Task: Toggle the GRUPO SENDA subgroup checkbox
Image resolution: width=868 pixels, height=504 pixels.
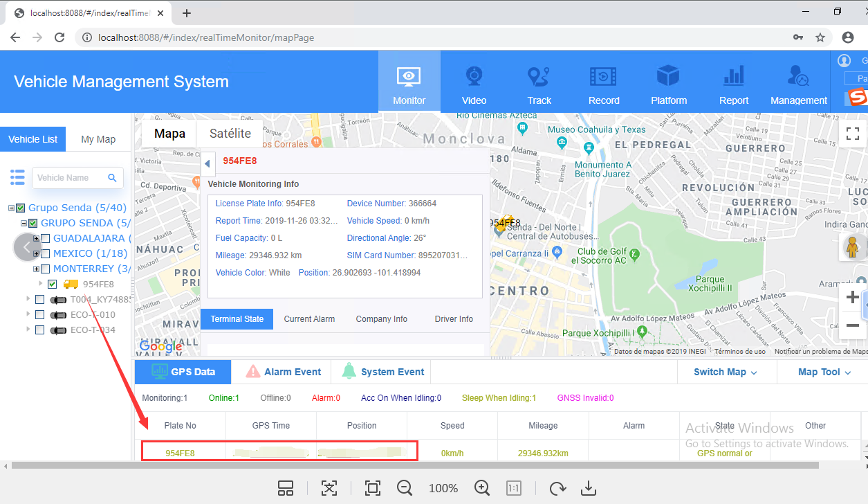Action: [x=33, y=223]
